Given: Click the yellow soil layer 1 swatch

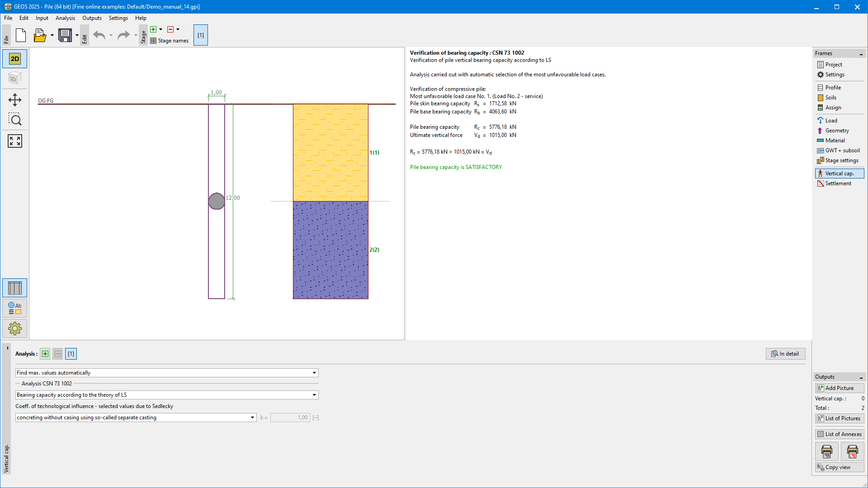Looking at the screenshot, I should click(x=330, y=153).
